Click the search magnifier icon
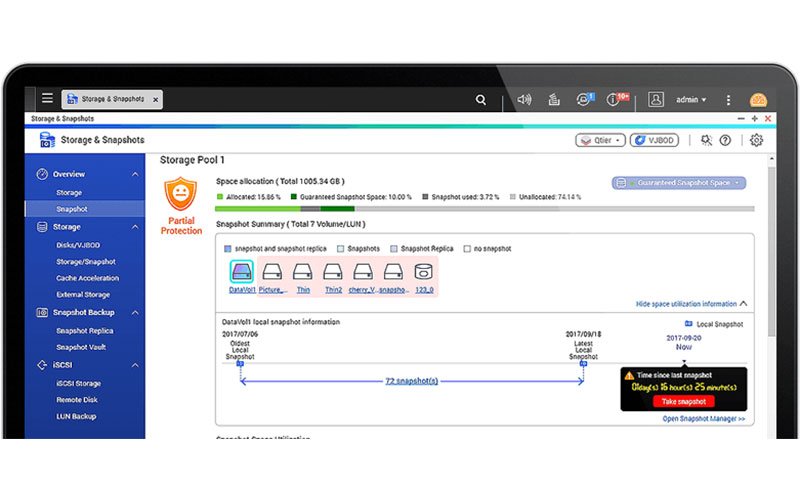Image resolution: width=800 pixels, height=500 pixels. coord(481,100)
